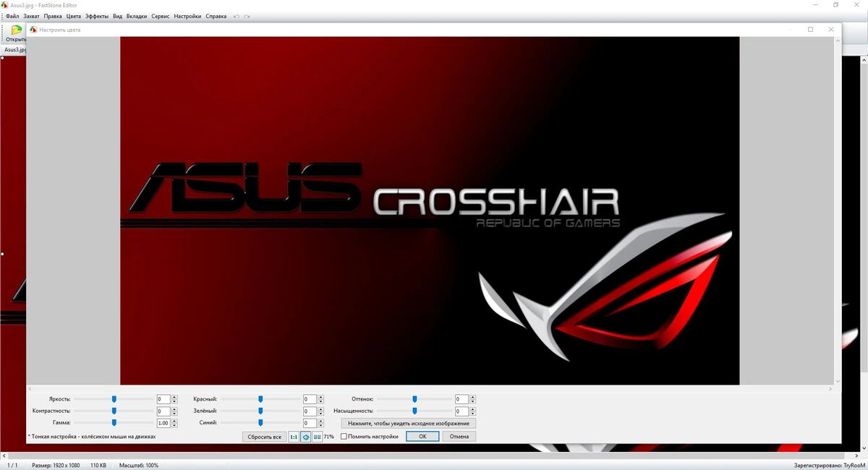Decrease Яркость value with down arrow
The width and height of the screenshot is (868, 470).
coord(174,401)
